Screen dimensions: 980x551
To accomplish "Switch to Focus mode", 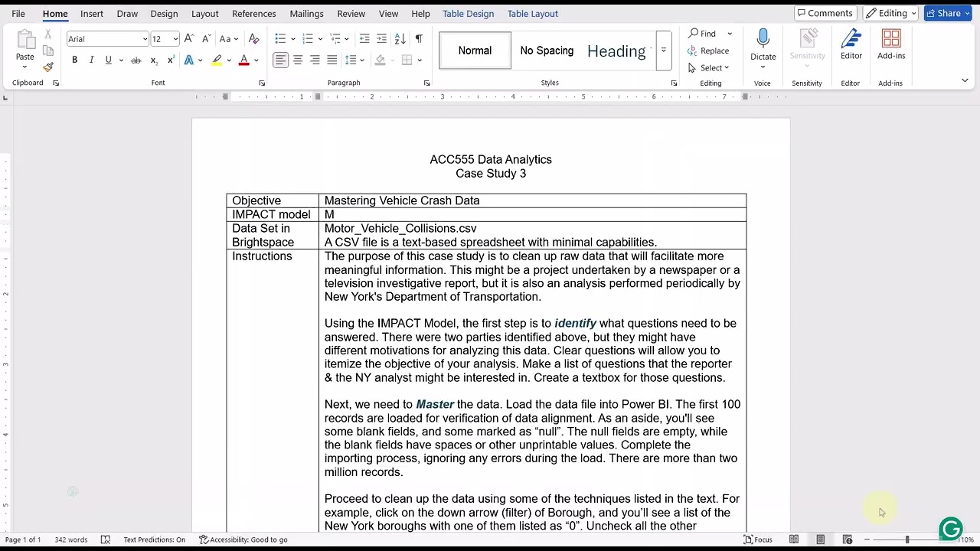I will 758,540.
